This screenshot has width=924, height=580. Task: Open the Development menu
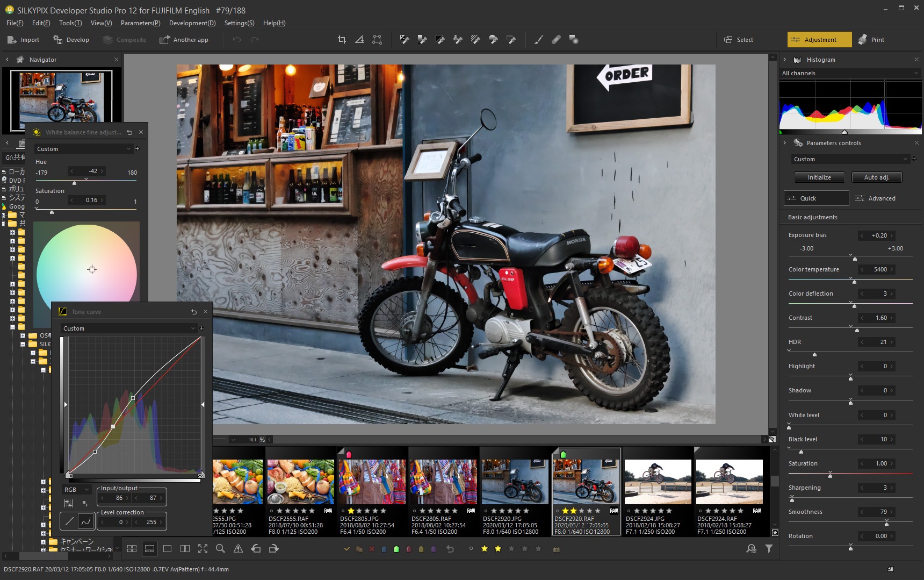[192, 23]
